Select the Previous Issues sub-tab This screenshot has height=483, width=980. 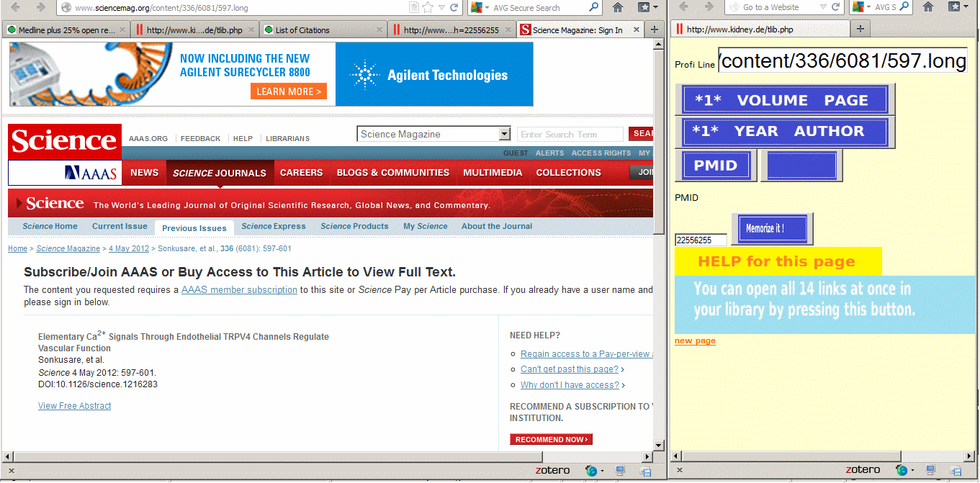tap(194, 227)
